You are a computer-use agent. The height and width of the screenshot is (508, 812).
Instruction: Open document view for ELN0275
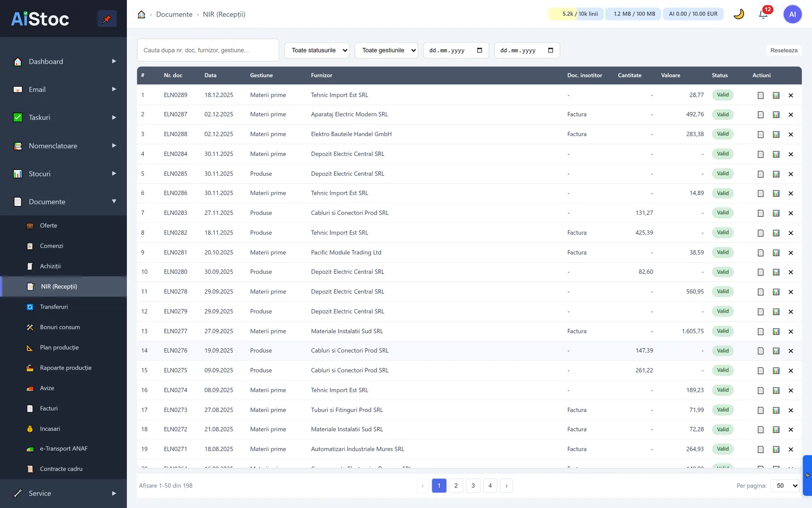point(760,371)
